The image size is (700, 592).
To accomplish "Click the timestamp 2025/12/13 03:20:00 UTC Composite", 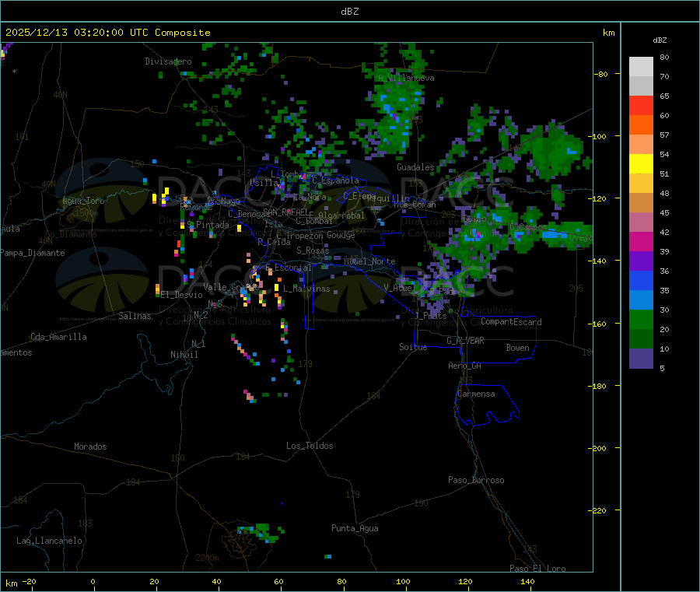I will (107, 33).
